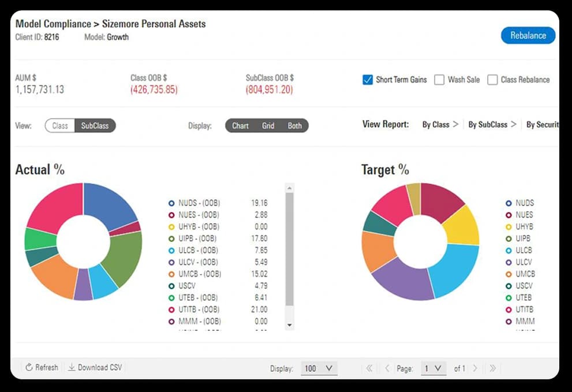The width and height of the screenshot is (572, 392).
Task: Go to the last page
Action: point(492,368)
